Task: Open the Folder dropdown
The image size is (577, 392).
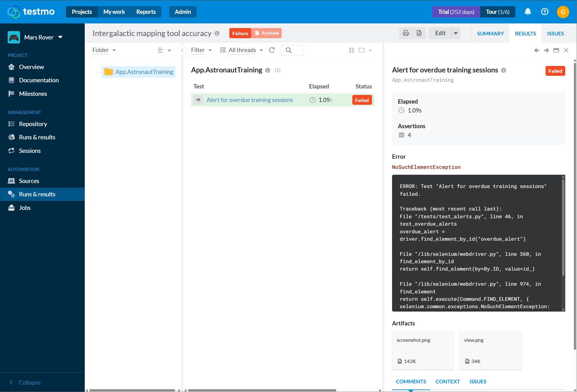Action: click(104, 50)
